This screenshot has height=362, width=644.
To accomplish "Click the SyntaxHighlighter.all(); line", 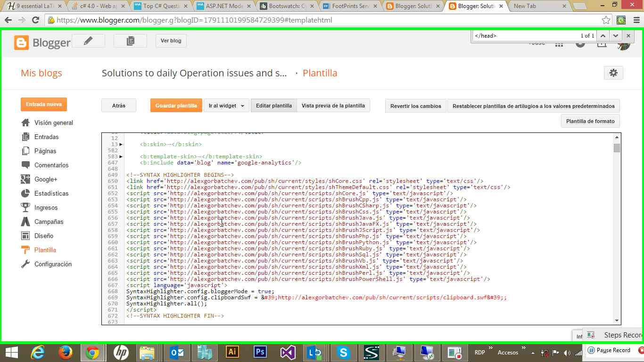I will (x=166, y=304).
